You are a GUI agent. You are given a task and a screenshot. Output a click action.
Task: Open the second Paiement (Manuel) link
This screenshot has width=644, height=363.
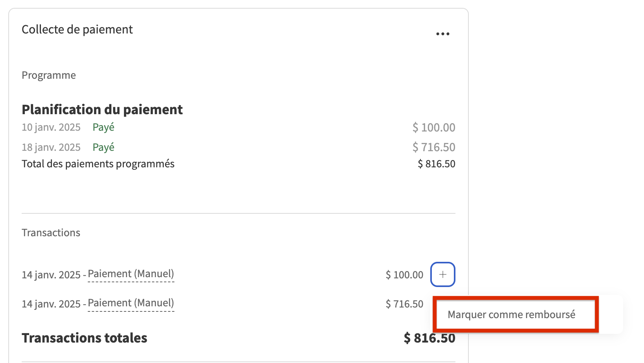point(131,303)
